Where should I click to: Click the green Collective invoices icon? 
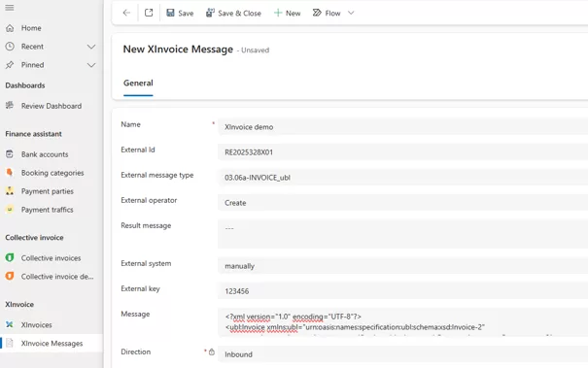point(10,258)
